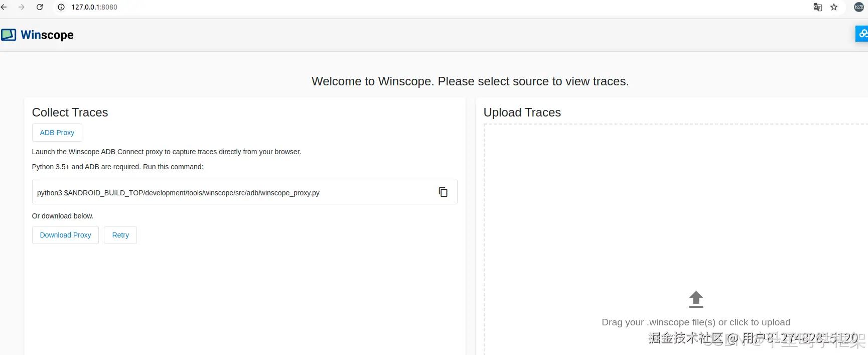This screenshot has height=355, width=868.
Task: Click the blue floating button at right edge
Action: (862, 34)
